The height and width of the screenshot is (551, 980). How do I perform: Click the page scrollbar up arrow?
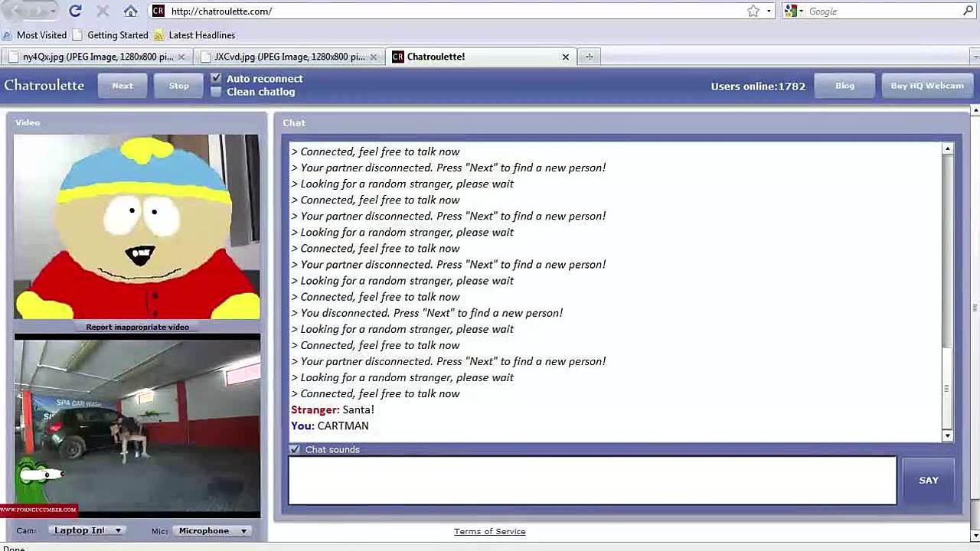click(x=975, y=111)
